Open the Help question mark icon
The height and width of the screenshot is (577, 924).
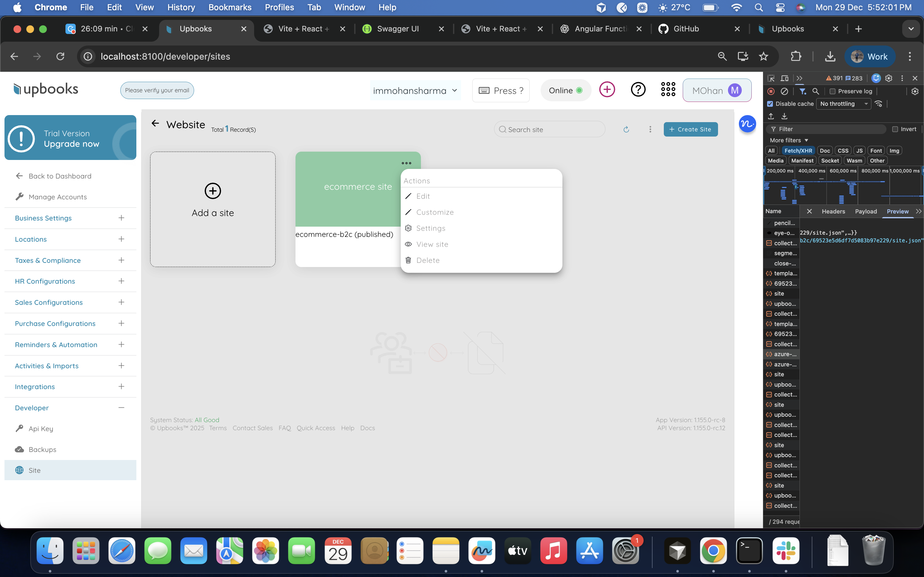[637, 90]
